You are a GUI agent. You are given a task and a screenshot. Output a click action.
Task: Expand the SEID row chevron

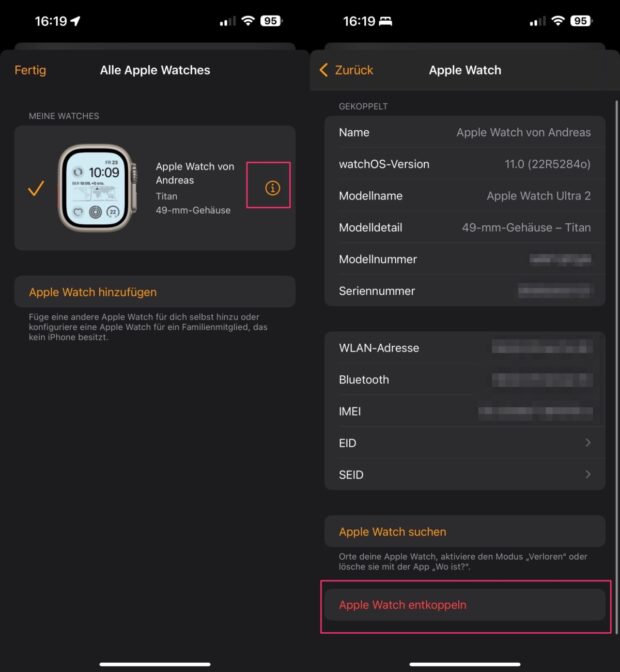click(587, 474)
